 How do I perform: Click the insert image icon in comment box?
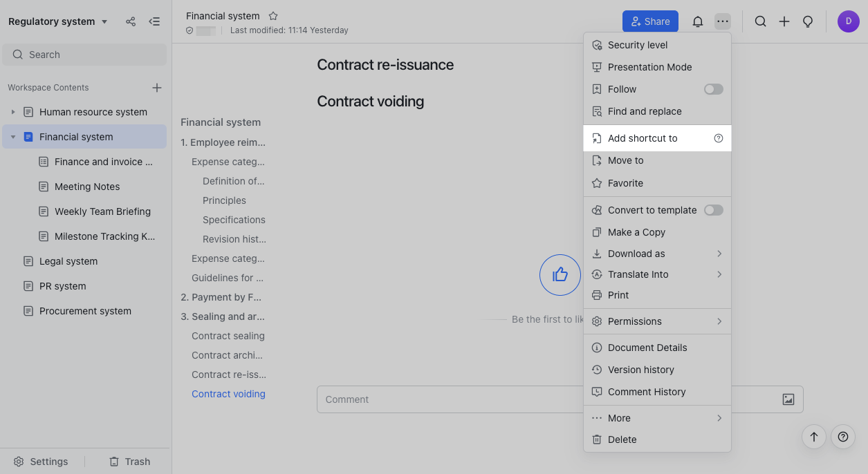tap(788, 399)
